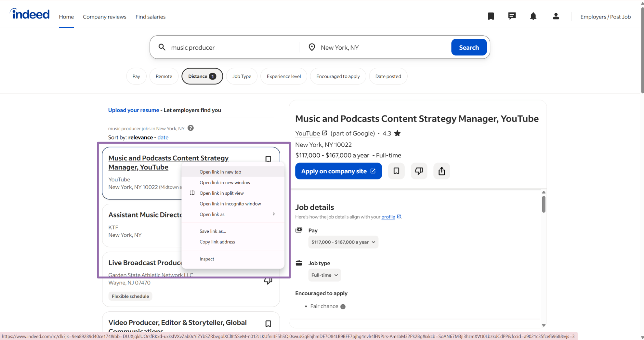Click job details scrollbar down arrow

pyautogui.click(x=543, y=325)
